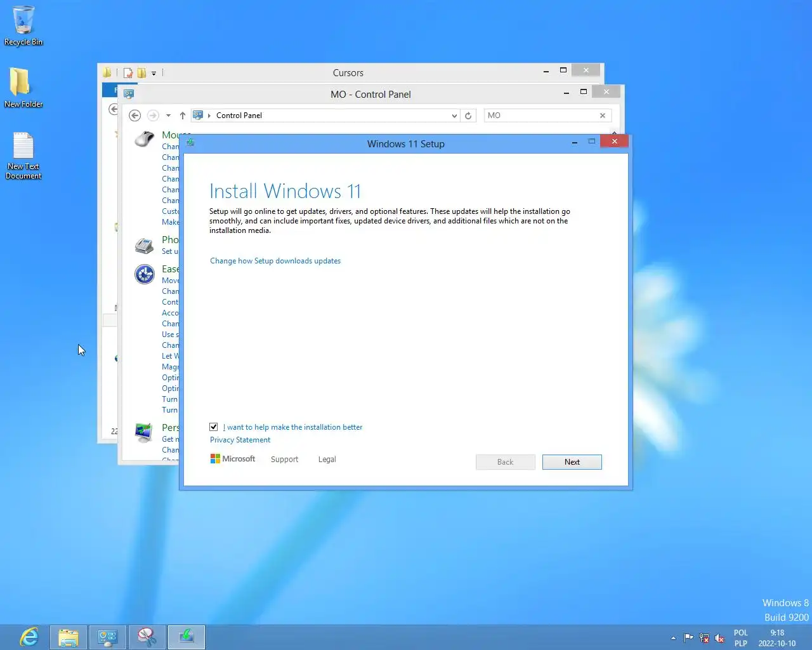Select the New Folder desktop icon
This screenshot has width=812, height=650.
(23, 88)
